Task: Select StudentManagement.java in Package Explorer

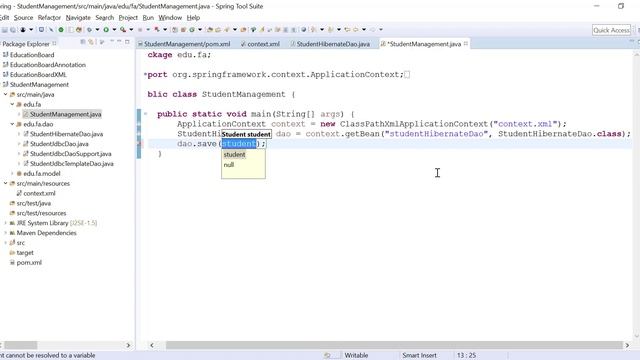Action: (65, 114)
